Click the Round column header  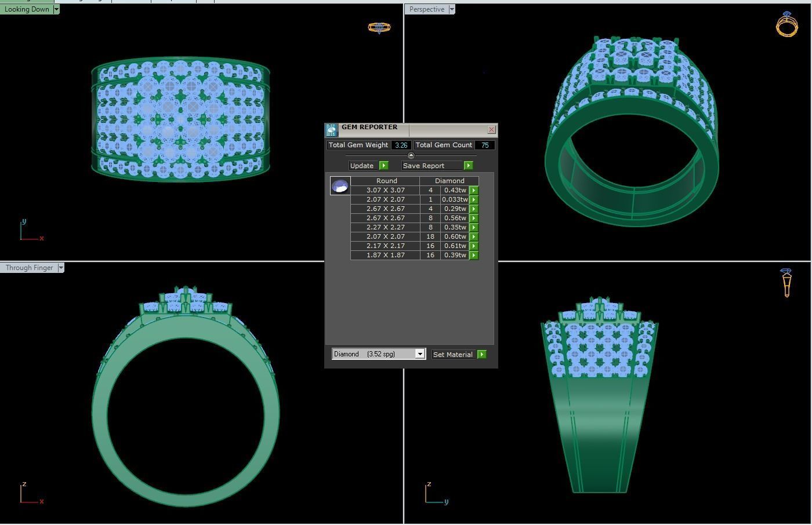click(386, 181)
